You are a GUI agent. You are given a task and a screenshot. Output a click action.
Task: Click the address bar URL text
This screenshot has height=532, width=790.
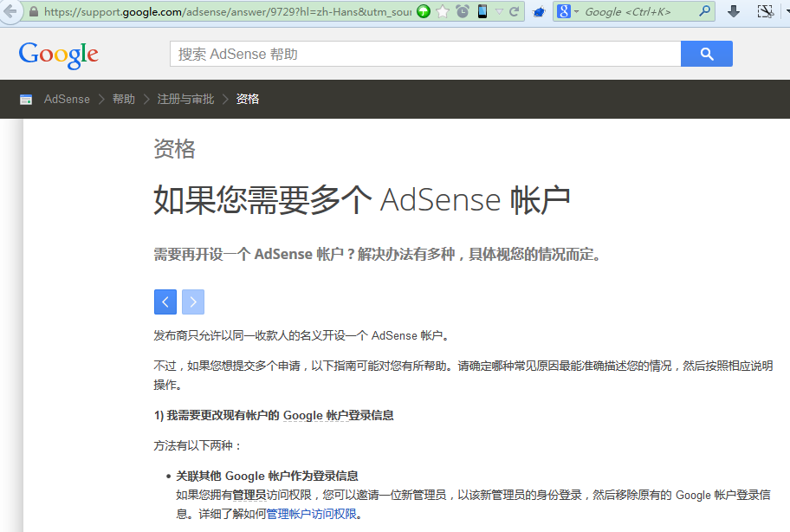pyautogui.click(x=228, y=11)
